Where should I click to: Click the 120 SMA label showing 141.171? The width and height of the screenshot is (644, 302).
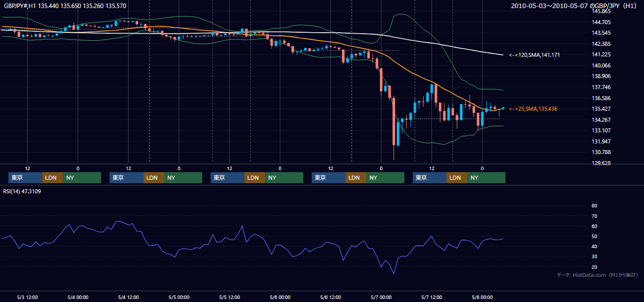pyautogui.click(x=534, y=55)
